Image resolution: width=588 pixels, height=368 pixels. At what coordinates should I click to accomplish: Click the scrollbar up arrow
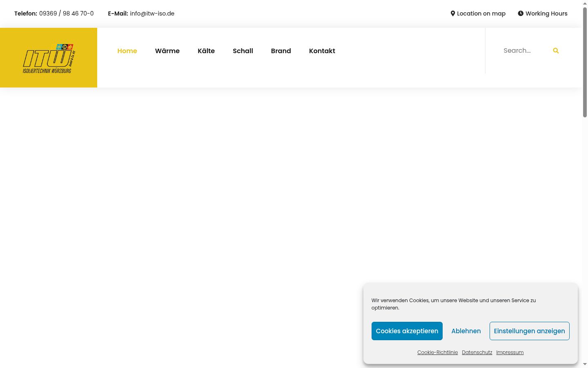(585, 3)
